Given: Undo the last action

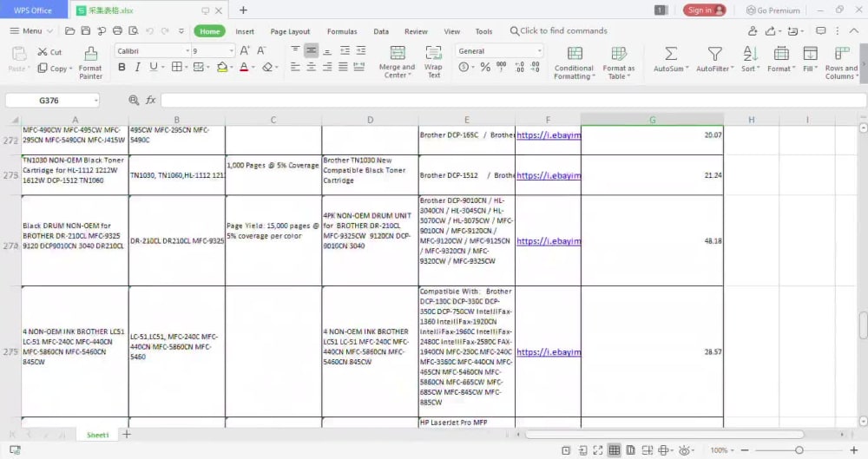Looking at the screenshot, I should click(149, 31).
